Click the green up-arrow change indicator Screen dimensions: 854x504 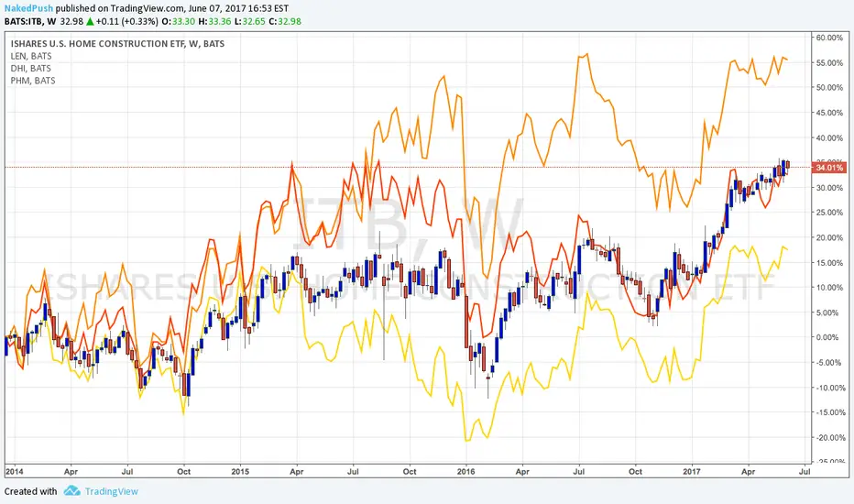coord(90,22)
